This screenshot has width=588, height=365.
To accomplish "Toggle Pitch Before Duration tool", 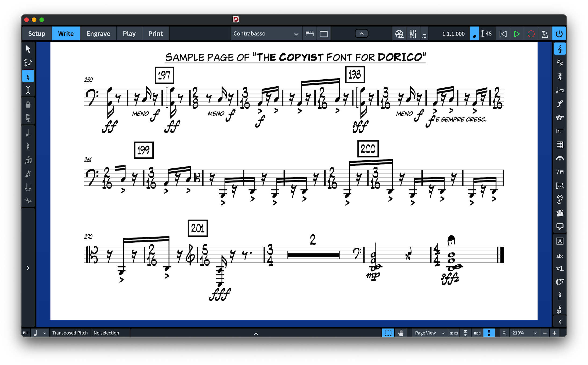I will pyautogui.click(x=28, y=118).
